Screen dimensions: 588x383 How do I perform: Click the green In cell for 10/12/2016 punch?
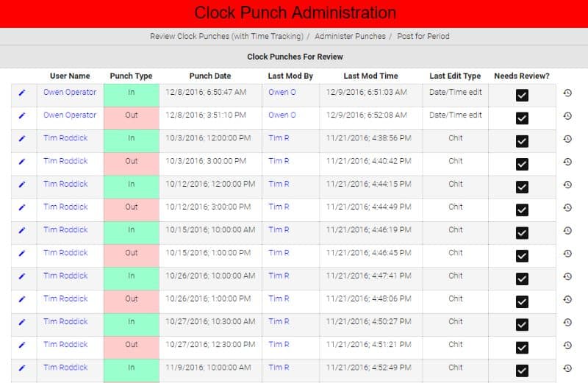[x=132, y=187]
